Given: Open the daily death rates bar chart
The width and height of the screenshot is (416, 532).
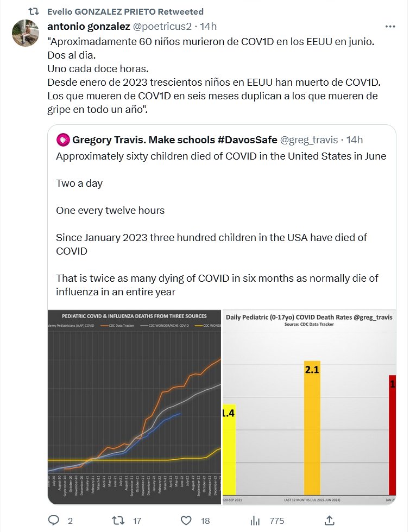Looking at the screenshot, I should [x=310, y=407].
